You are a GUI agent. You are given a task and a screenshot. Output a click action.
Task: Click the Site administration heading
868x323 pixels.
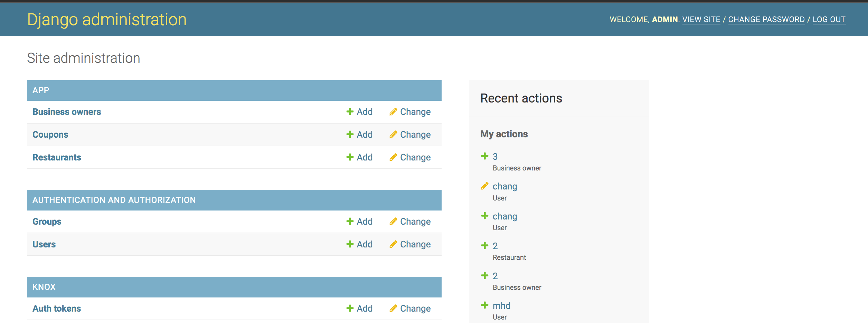point(84,58)
